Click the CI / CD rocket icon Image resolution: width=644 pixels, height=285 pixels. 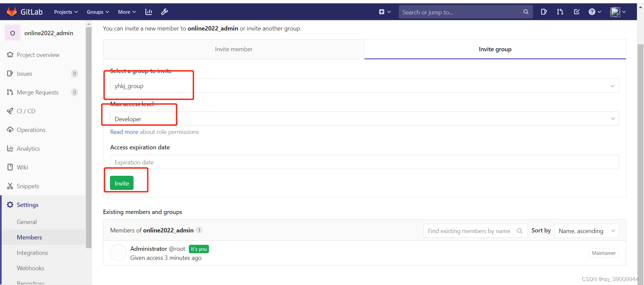click(10, 111)
